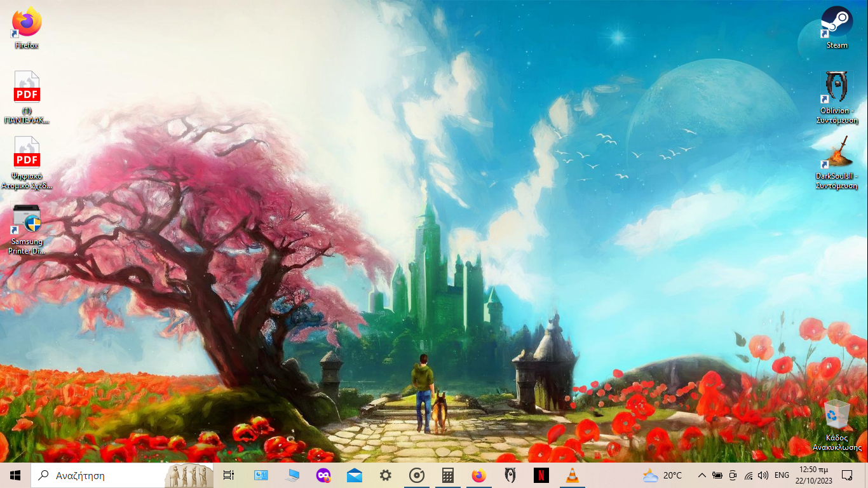Open the Calculator from the taskbar

click(448, 475)
